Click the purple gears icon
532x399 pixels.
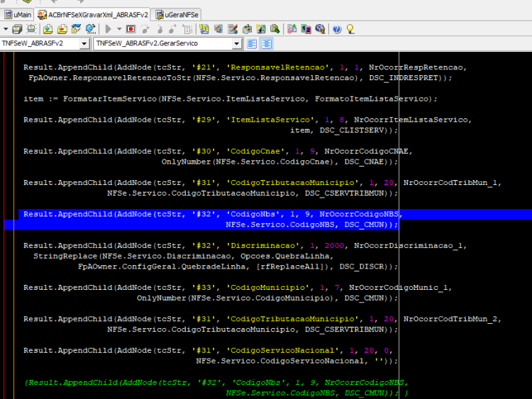click(x=320, y=29)
